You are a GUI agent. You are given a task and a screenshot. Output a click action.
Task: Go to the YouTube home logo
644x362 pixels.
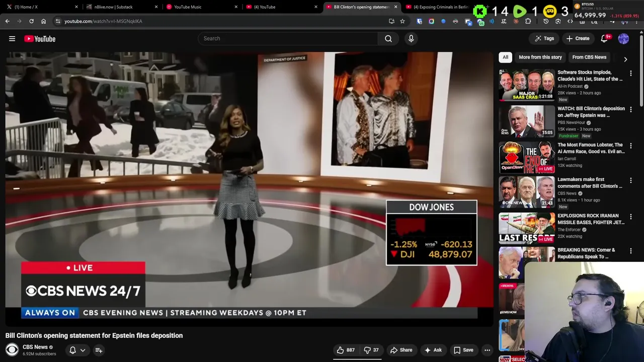[x=40, y=39]
